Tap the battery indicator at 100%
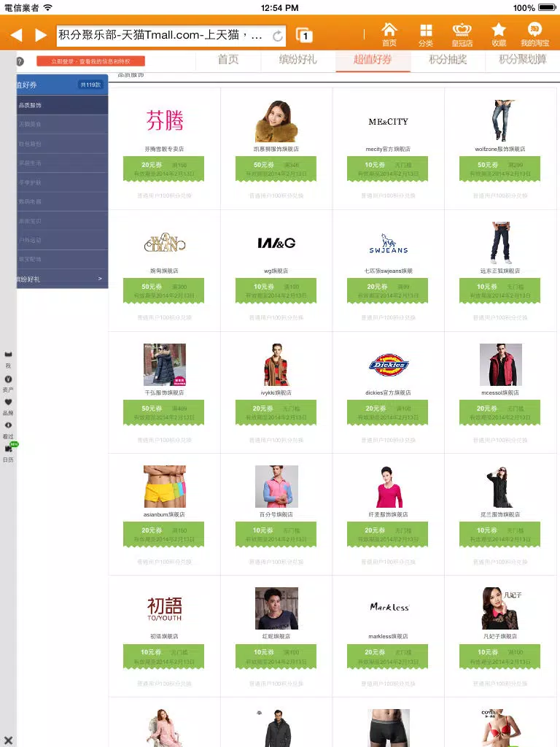This screenshot has height=747, width=560. (x=548, y=7)
